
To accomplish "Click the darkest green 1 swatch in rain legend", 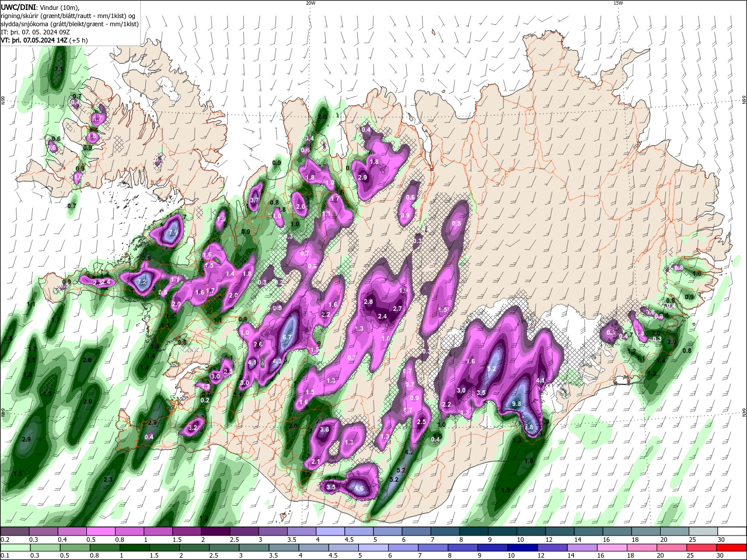I will click(135, 548).
